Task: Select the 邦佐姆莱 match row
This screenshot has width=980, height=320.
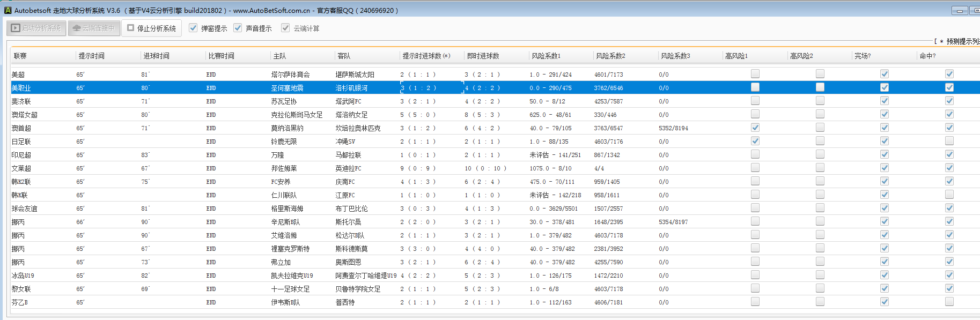Action: click(x=284, y=168)
